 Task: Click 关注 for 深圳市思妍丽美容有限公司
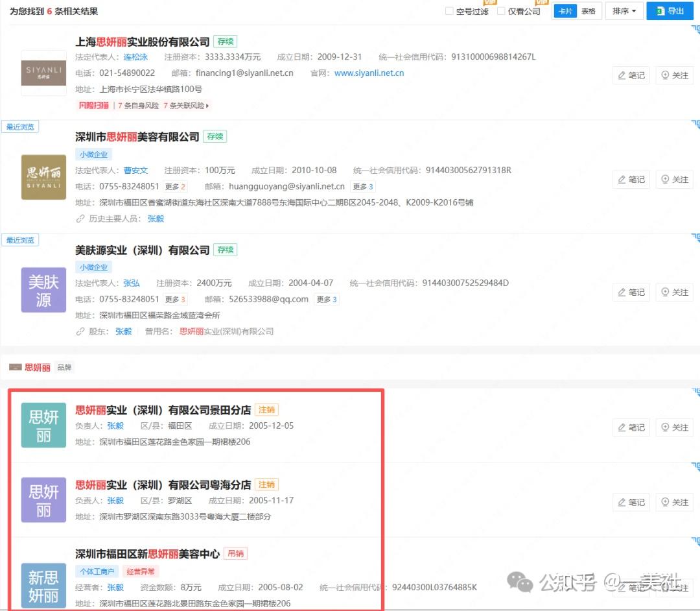(675, 180)
